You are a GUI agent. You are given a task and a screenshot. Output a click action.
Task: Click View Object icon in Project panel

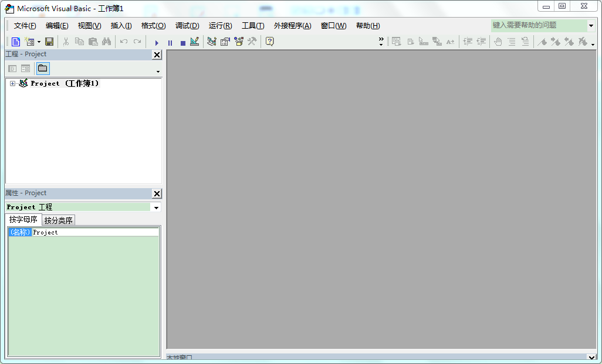tap(25, 69)
